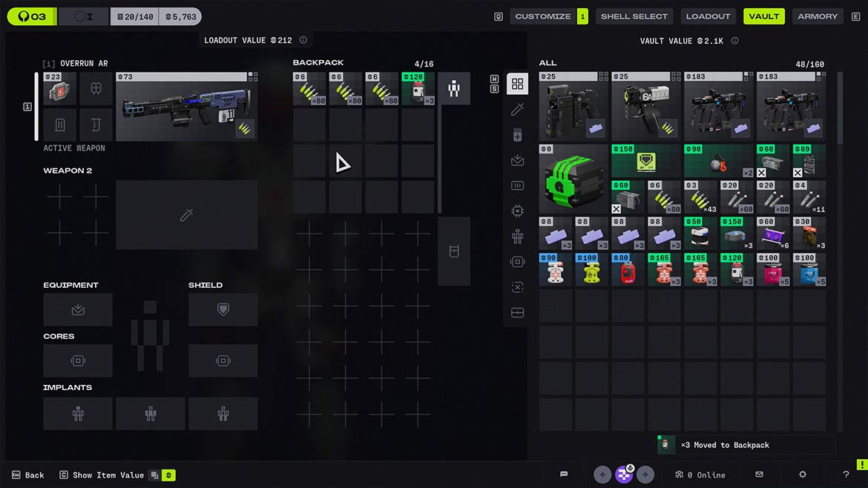The width and height of the screenshot is (868, 488).
Task: Filter vault by implants figure icon
Action: click(517, 237)
